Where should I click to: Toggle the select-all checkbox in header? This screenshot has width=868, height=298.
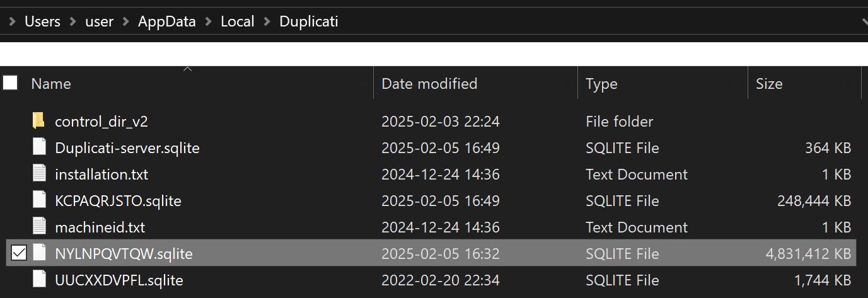pos(10,83)
